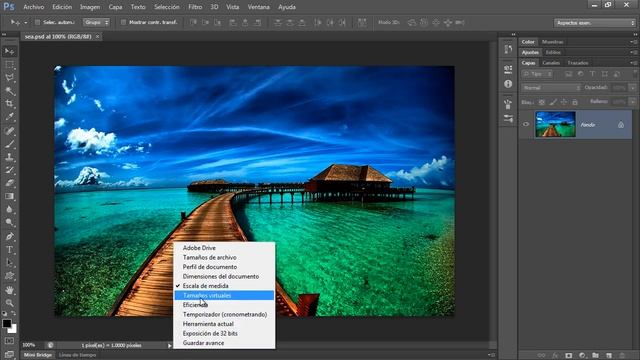Open the Opacidad slider arrow

point(632,88)
